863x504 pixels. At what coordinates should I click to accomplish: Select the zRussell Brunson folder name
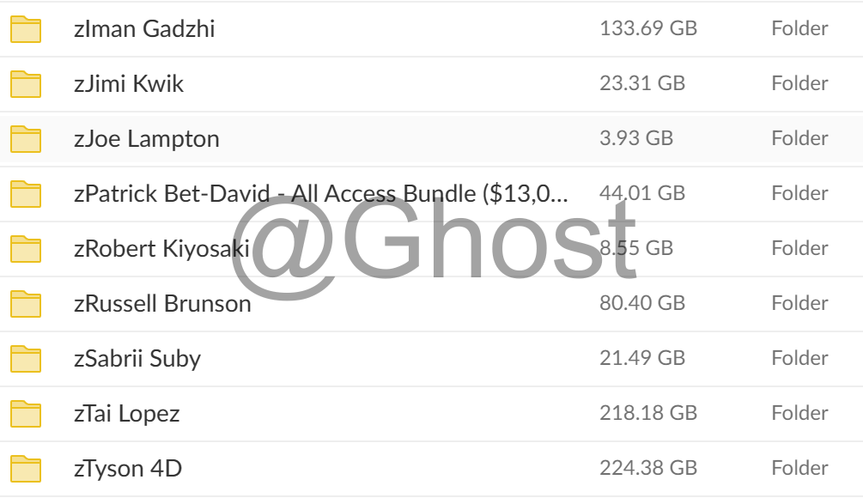click(162, 304)
